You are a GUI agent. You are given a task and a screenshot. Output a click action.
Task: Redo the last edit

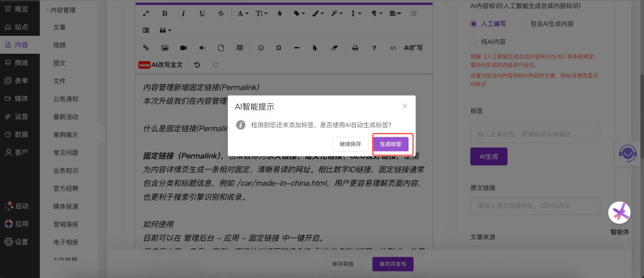tap(216, 65)
